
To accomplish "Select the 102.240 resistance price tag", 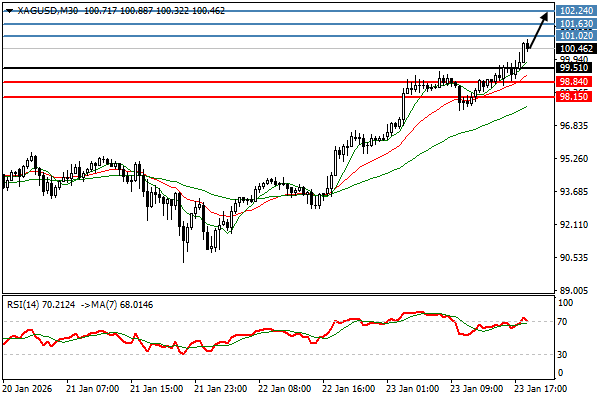I will tap(576, 10).
